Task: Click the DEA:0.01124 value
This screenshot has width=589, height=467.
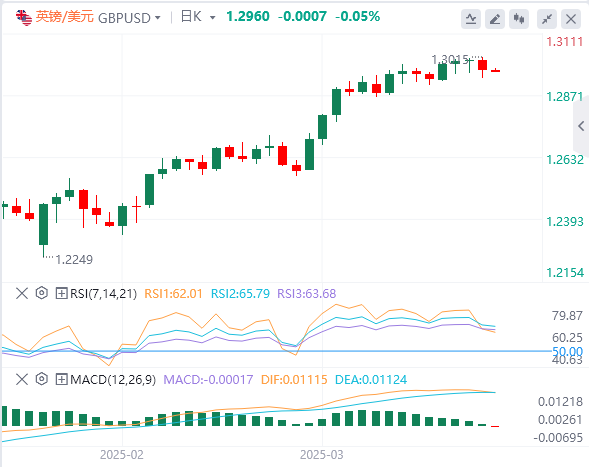Action: (x=371, y=379)
